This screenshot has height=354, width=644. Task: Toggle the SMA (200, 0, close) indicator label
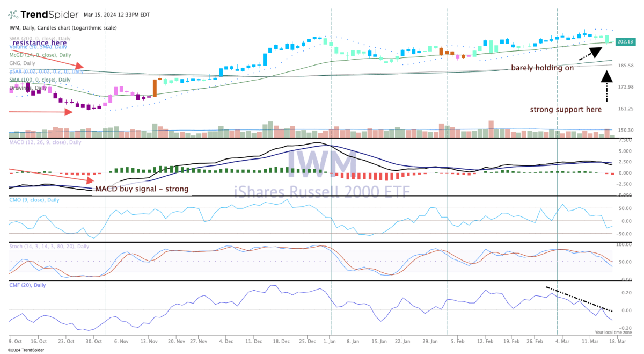click(40, 39)
